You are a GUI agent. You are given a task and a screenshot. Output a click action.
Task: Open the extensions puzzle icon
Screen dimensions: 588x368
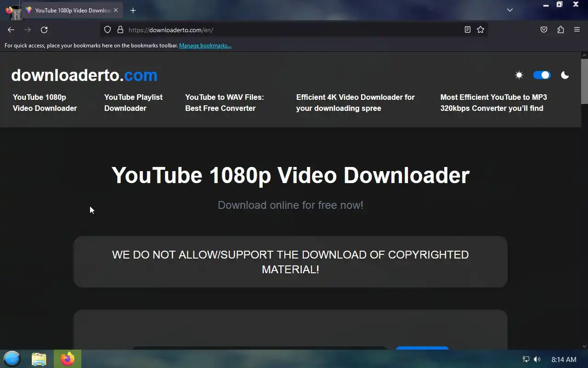(x=560, y=30)
